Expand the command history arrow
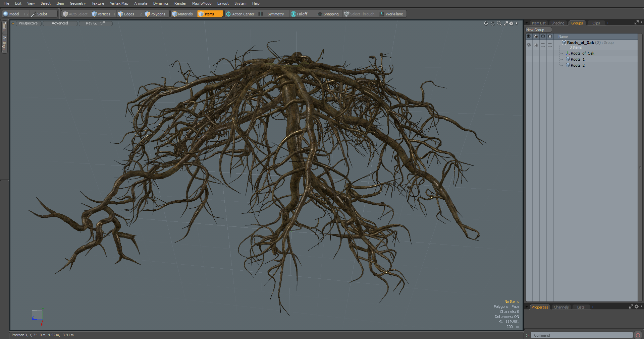The height and width of the screenshot is (339, 644). coord(527,335)
